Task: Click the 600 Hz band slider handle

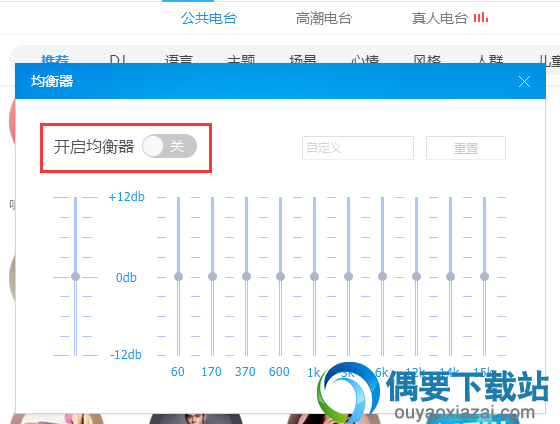Action: 280,276
